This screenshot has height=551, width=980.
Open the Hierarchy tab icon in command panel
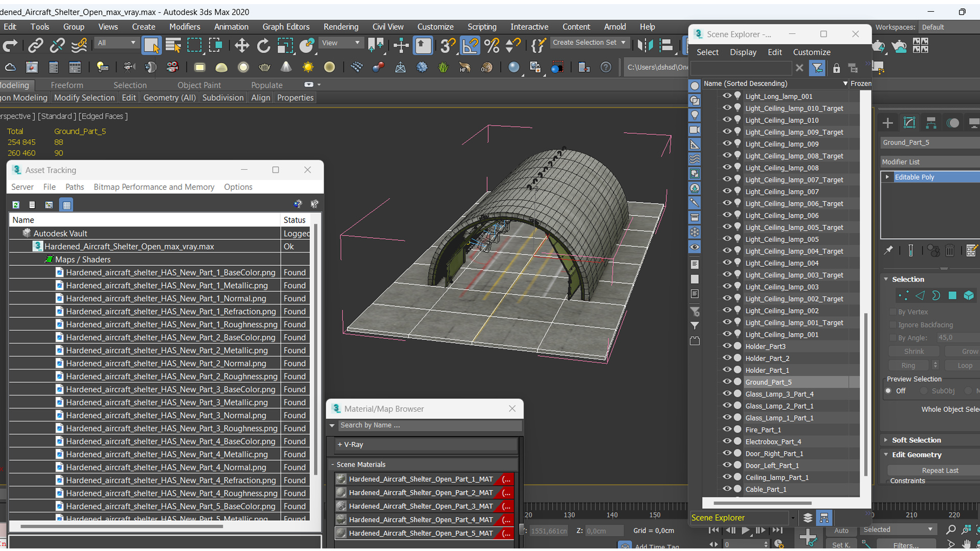click(931, 123)
